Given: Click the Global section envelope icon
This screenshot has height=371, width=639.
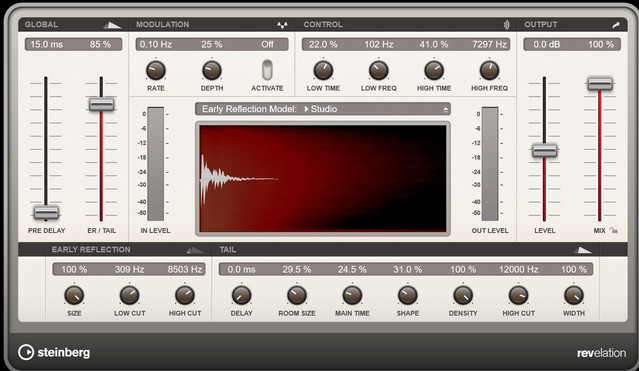Looking at the screenshot, I should [x=112, y=25].
